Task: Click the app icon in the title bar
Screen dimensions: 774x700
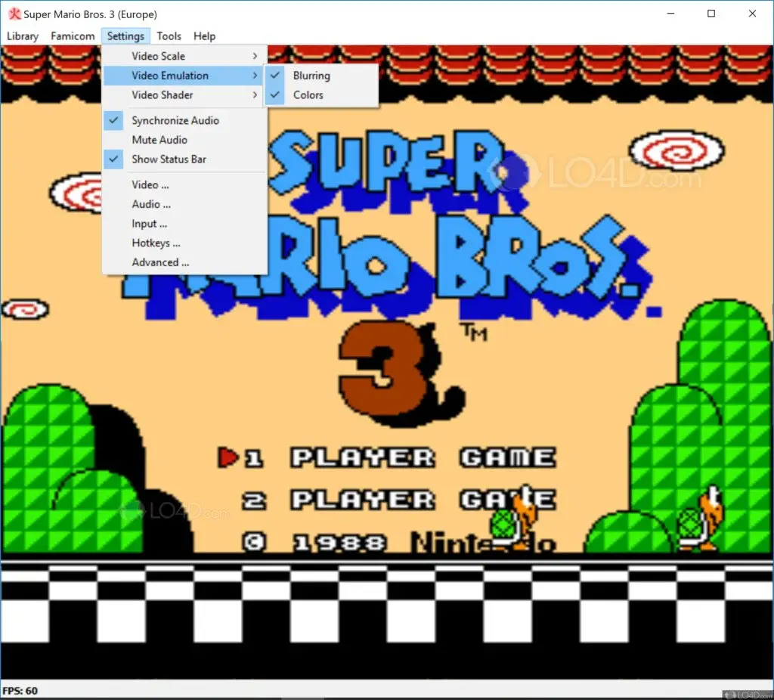Action: coord(14,14)
